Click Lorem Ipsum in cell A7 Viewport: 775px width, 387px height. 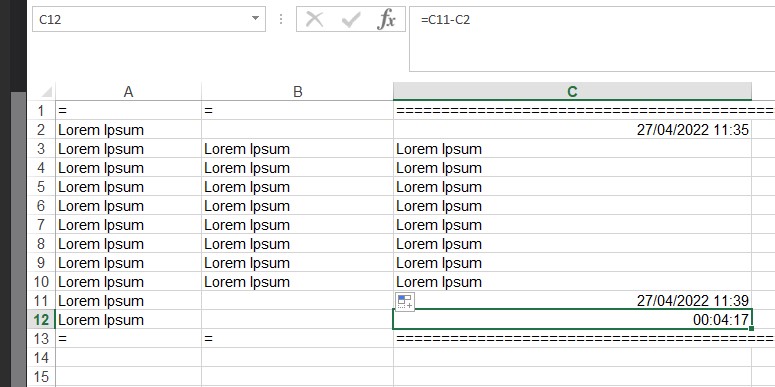click(x=101, y=225)
